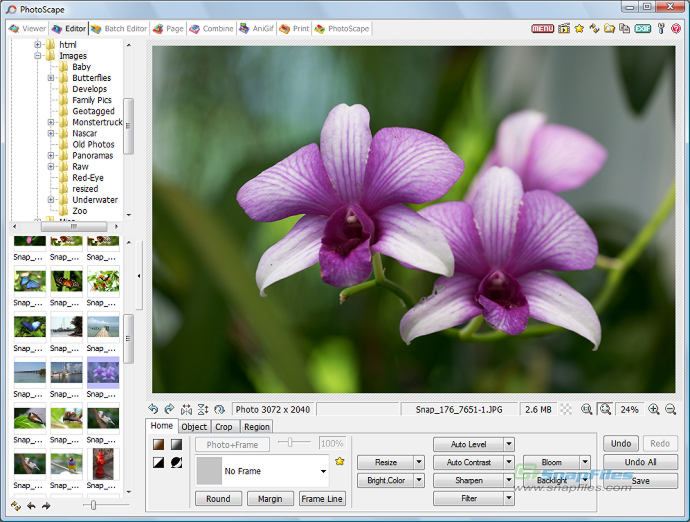Click the red MENU icon

(542, 29)
